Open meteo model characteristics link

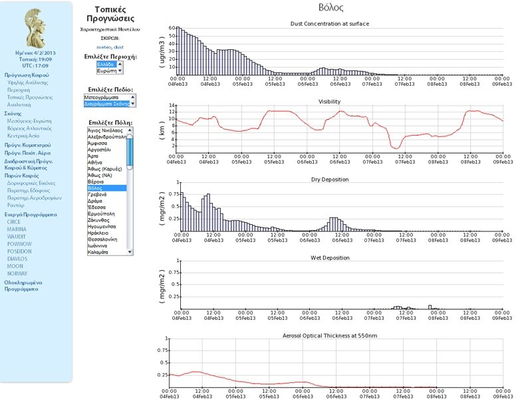pos(104,47)
